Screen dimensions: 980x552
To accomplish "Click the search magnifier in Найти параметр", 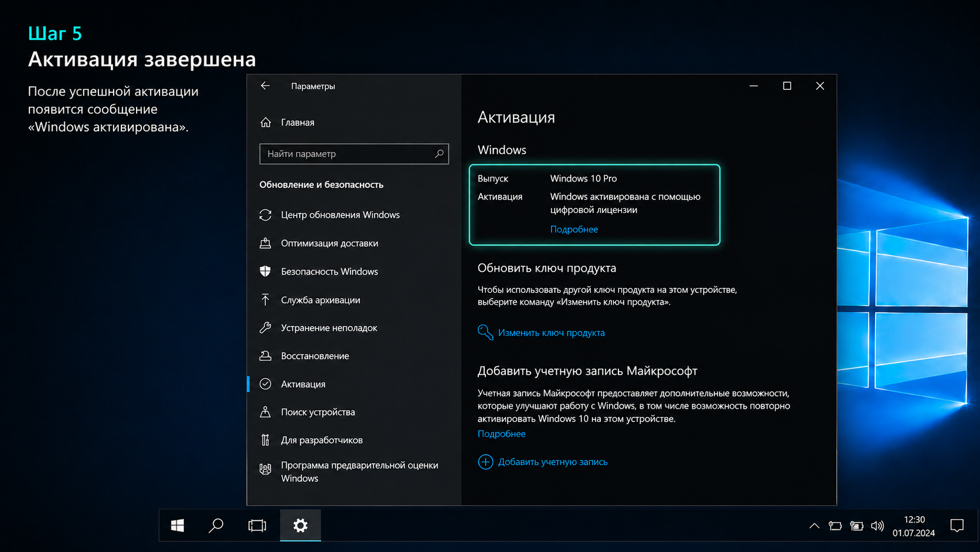I will 439,154.
